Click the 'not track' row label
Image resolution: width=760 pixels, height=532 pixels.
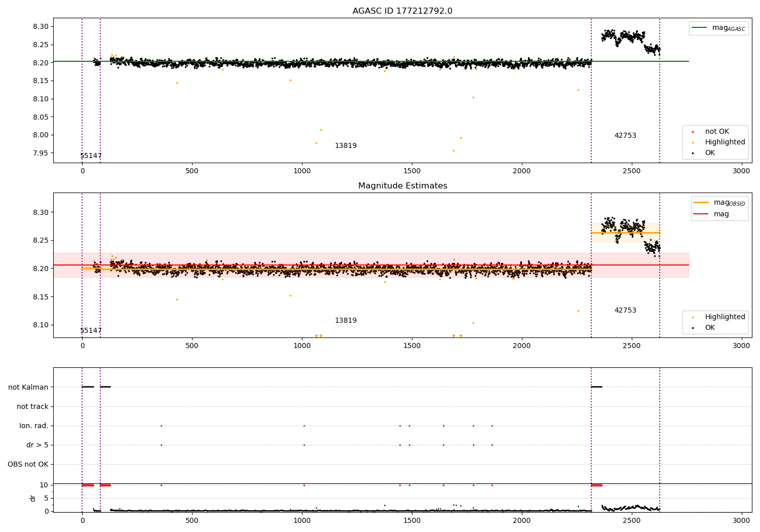pyautogui.click(x=32, y=407)
